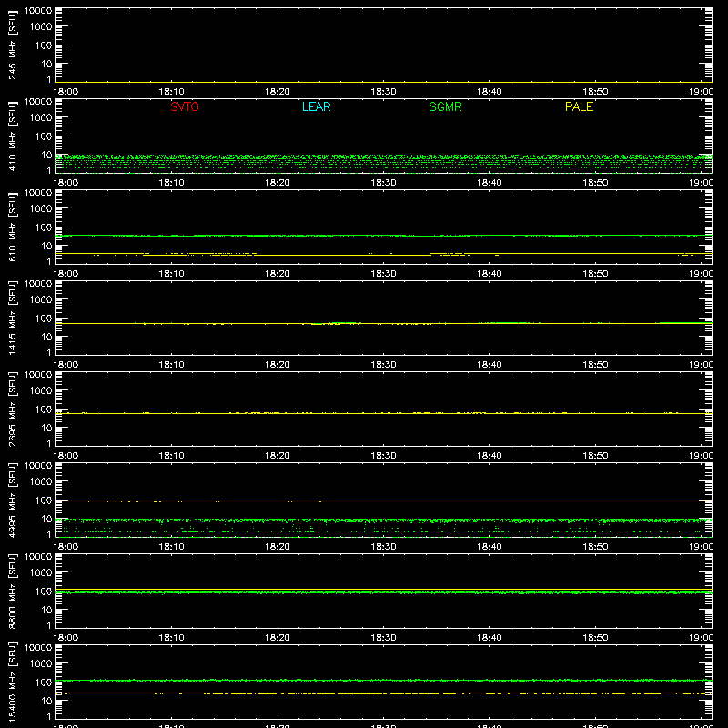Click the green SGMR trace in 610 MHz panel

point(383,236)
